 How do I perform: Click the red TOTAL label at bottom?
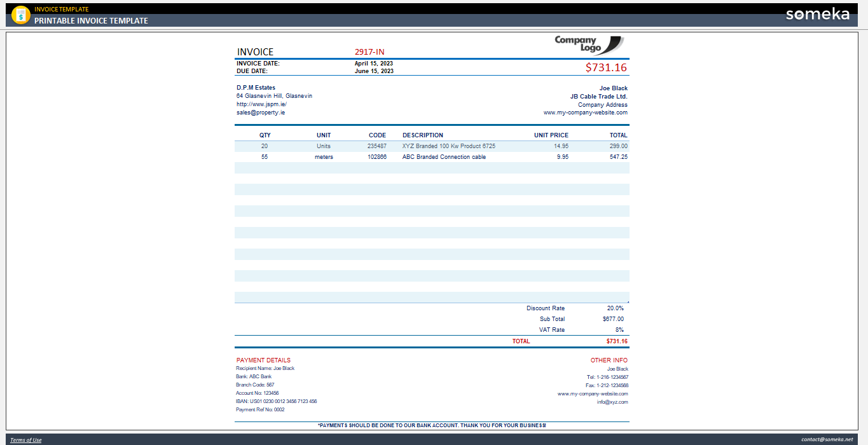pos(521,341)
